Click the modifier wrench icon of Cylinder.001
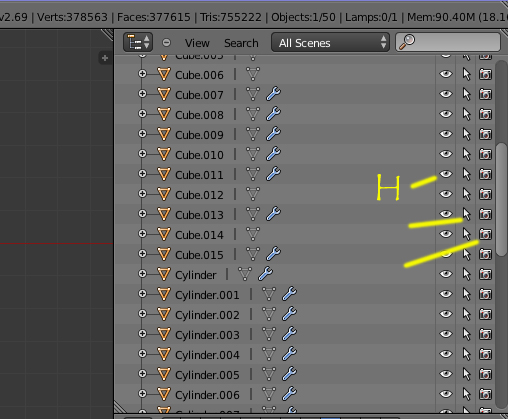The width and height of the screenshot is (508, 419). click(289, 294)
